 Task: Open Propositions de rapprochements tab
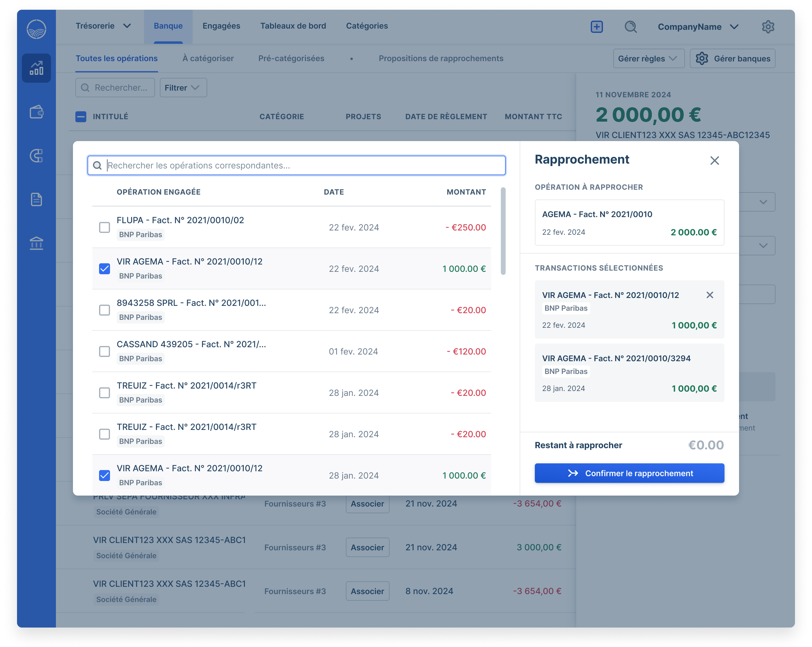point(441,58)
